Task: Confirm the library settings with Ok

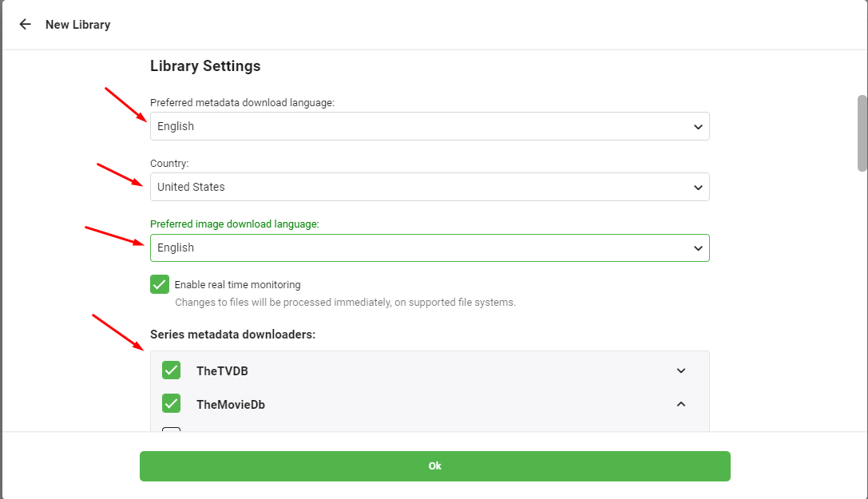Action: click(435, 466)
